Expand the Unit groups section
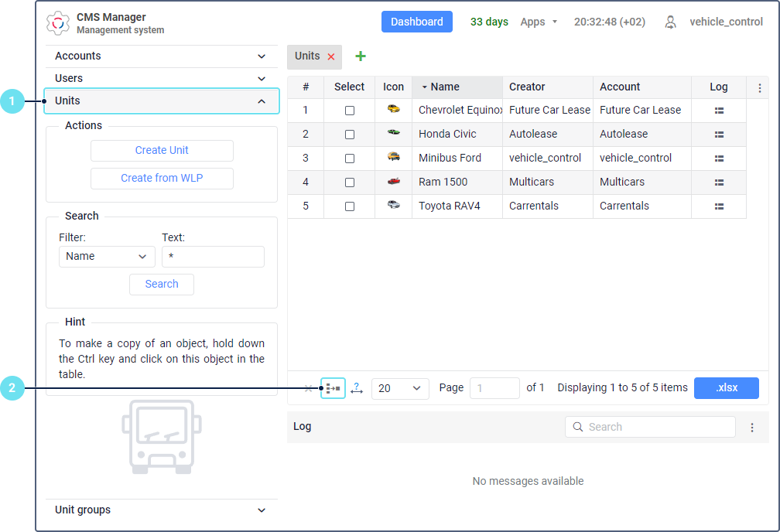Screen dimensions: 780x532 pos(162,510)
